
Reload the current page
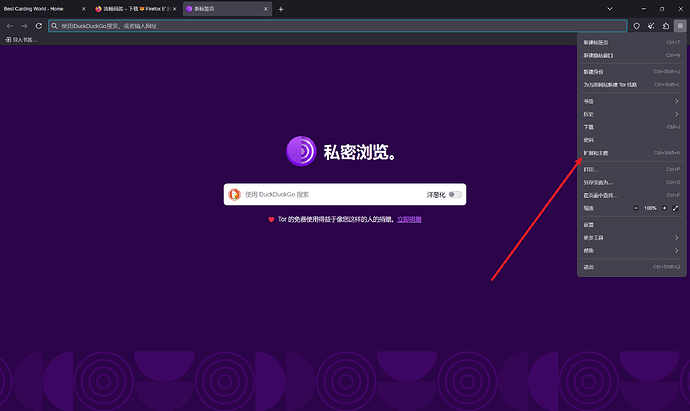click(39, 26)
